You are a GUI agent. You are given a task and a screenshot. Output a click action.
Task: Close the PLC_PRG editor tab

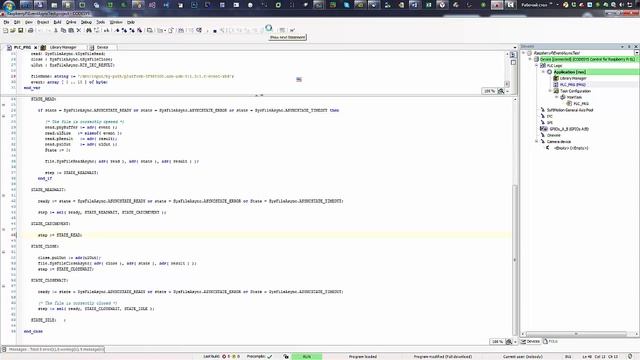pyautogui.click(x=36, y=47)
